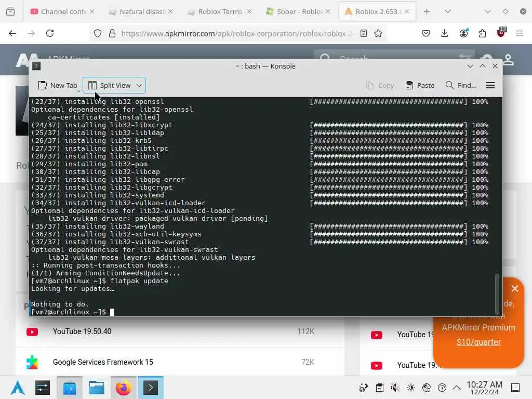
Task: Open a new Firefox tab with plus button
Action: pyautogui.click(x=427, y=11)
